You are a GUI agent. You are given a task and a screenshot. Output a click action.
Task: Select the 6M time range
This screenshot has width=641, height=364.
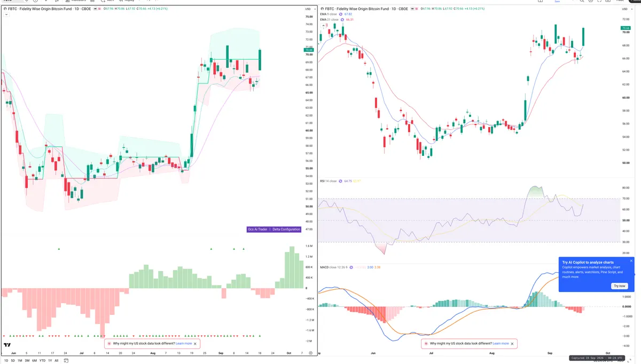35,360
